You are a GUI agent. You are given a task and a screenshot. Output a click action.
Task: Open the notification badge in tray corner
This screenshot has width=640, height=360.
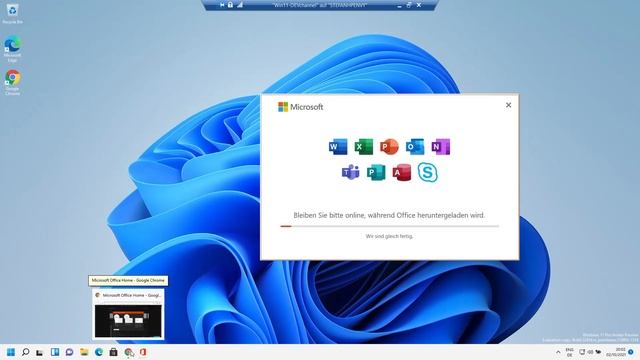631,352
